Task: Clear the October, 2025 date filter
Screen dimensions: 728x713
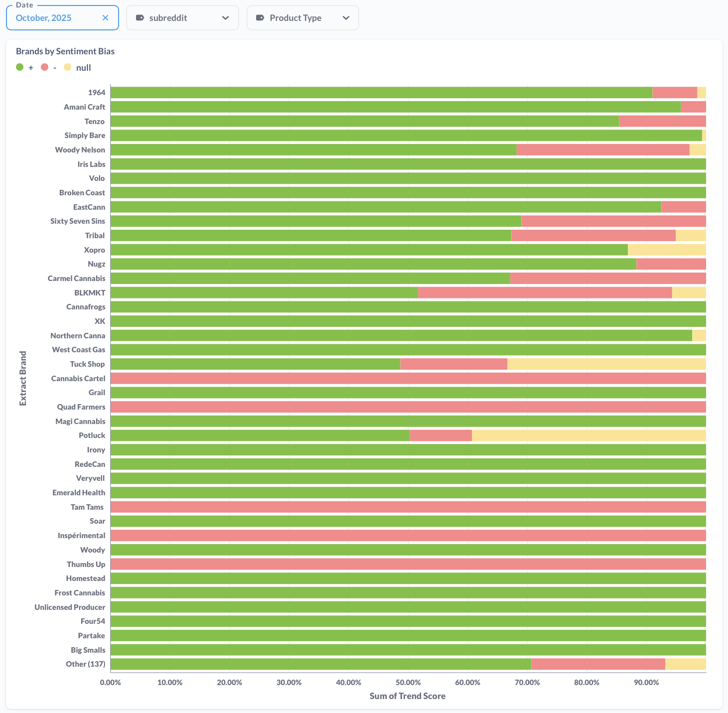Action: (105, 18)
